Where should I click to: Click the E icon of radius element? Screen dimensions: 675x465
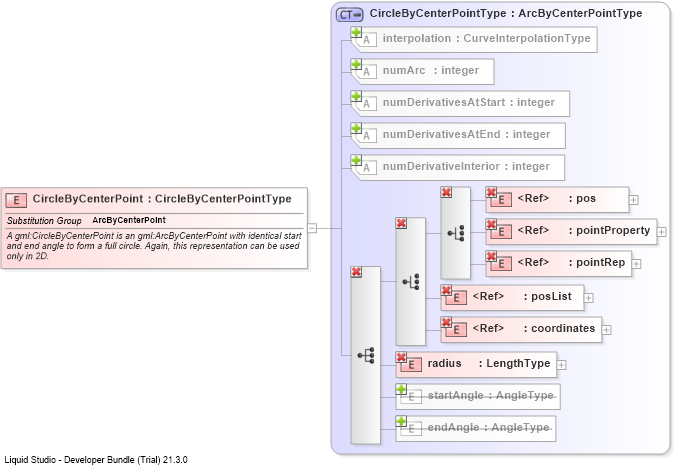coord(411,365)
